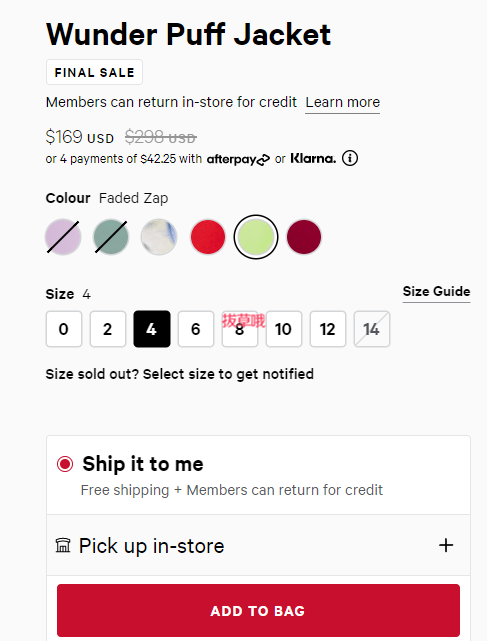Choose size 12
Image resolution: width=487 pixels, height=641 pixels.
click(328, 329)
